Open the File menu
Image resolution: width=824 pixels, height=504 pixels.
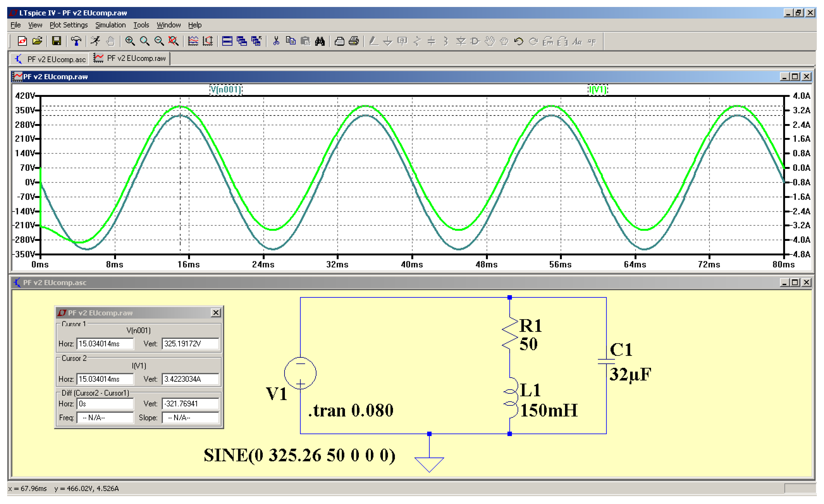coord(16,25)
